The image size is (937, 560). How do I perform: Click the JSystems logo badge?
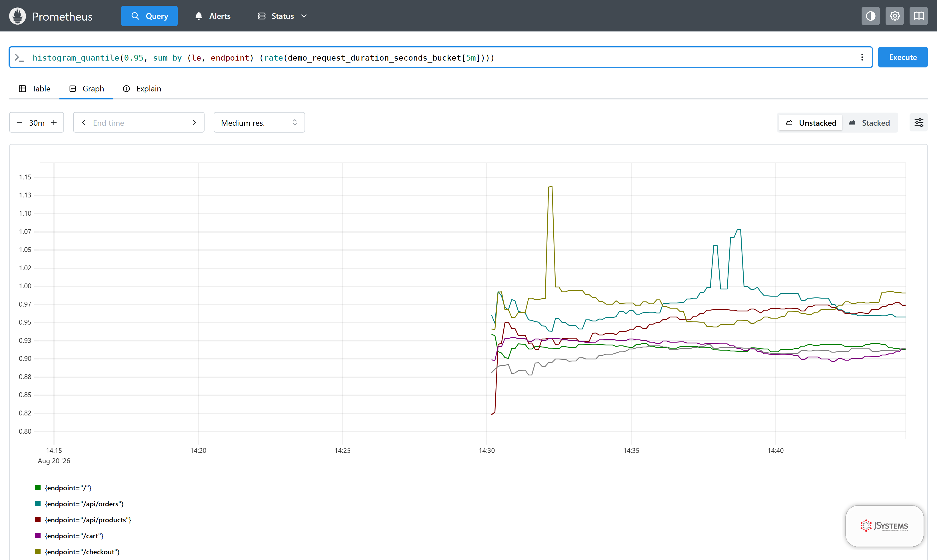click(884, 526)
